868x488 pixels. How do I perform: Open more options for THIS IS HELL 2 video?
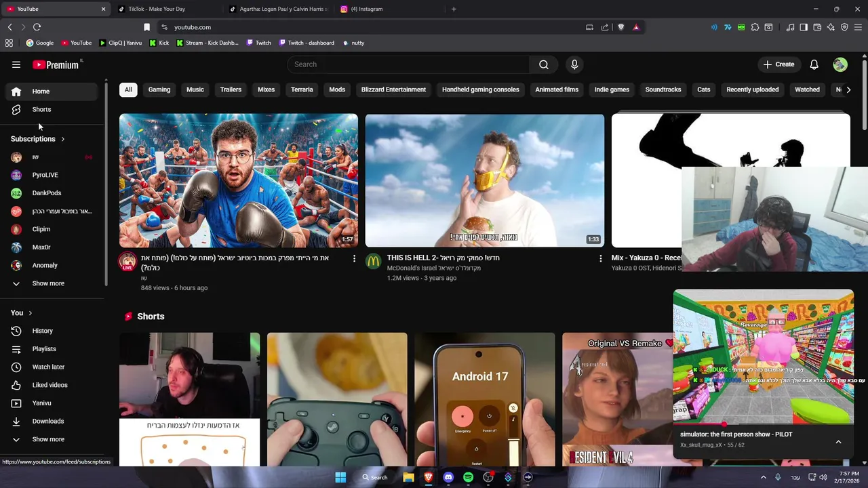600,258
